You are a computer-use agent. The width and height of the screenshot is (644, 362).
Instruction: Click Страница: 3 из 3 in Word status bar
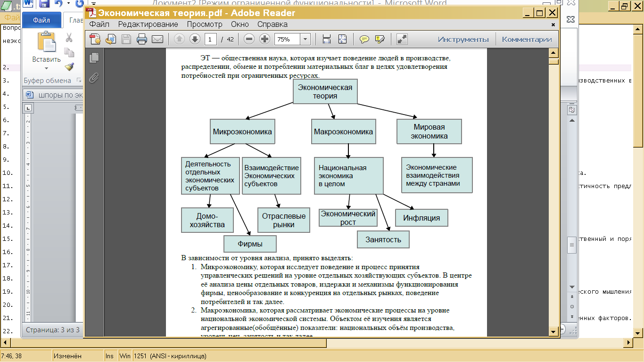pyautogui.click(x=52, y=330)
